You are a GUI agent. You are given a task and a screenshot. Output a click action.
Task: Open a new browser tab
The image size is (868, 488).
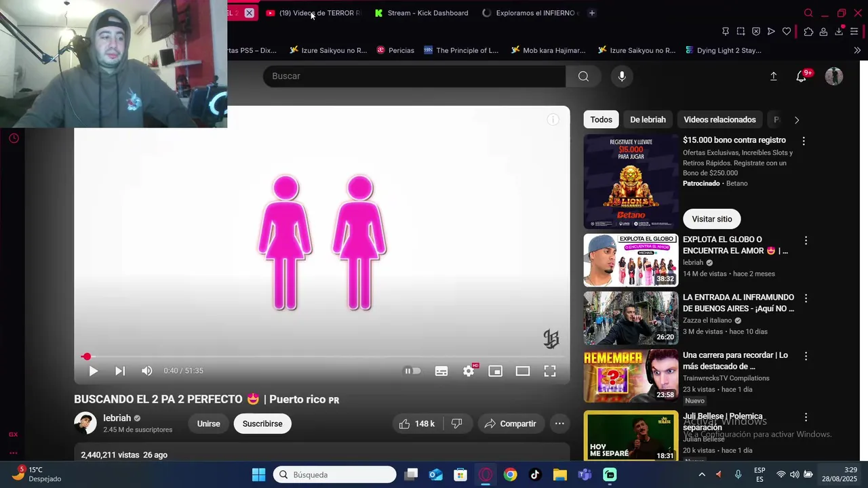click(592, 13)
